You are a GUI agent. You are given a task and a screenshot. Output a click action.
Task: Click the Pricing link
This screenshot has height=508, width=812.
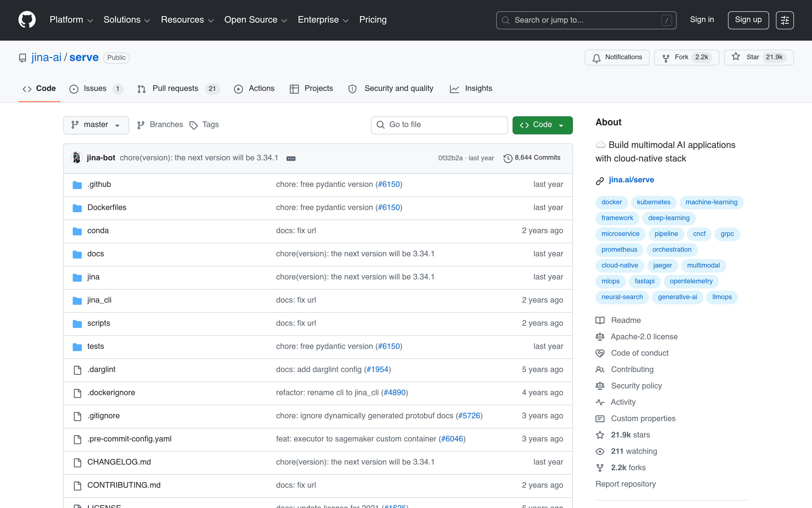pos(373,20)
